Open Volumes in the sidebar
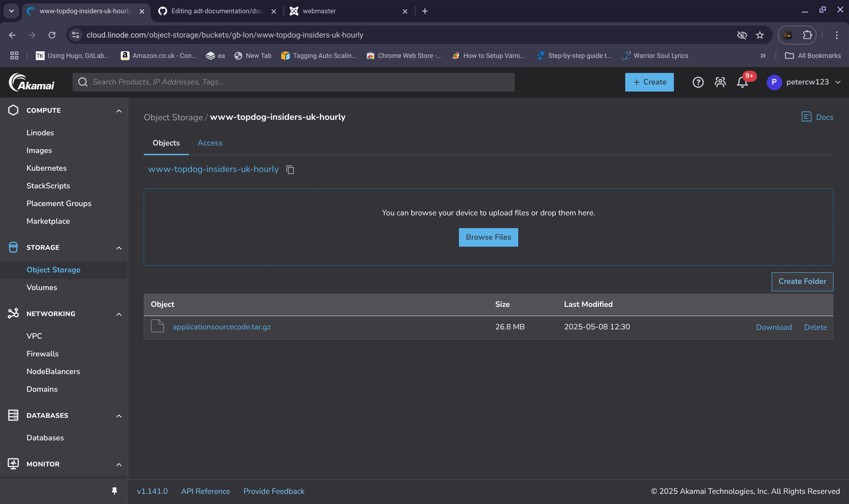Viewport: 849px width, 504px height. (x=42, y=287)
